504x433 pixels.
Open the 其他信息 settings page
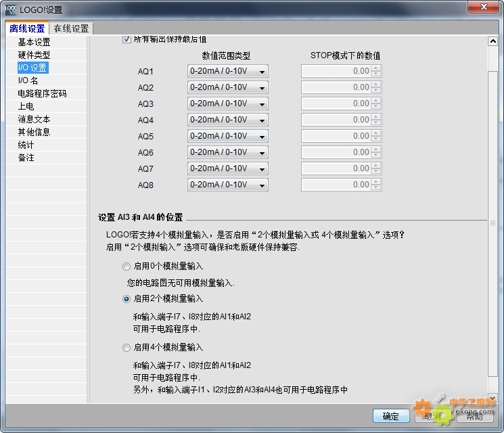point(34,132)
